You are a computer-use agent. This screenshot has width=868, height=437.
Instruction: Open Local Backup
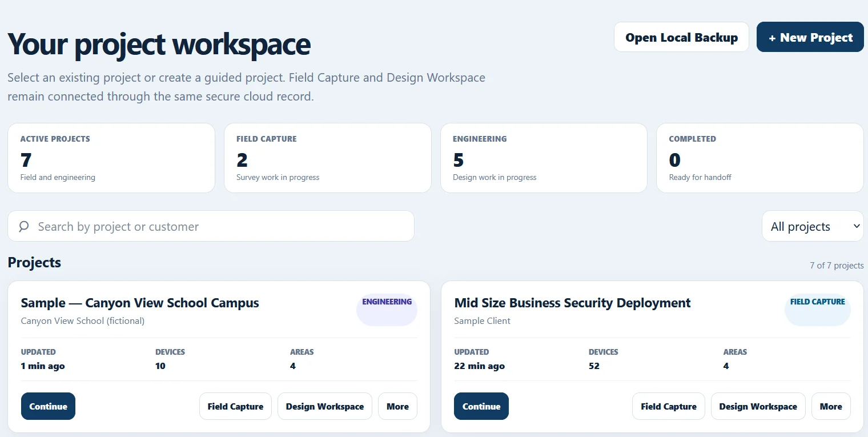click(681, 37)
